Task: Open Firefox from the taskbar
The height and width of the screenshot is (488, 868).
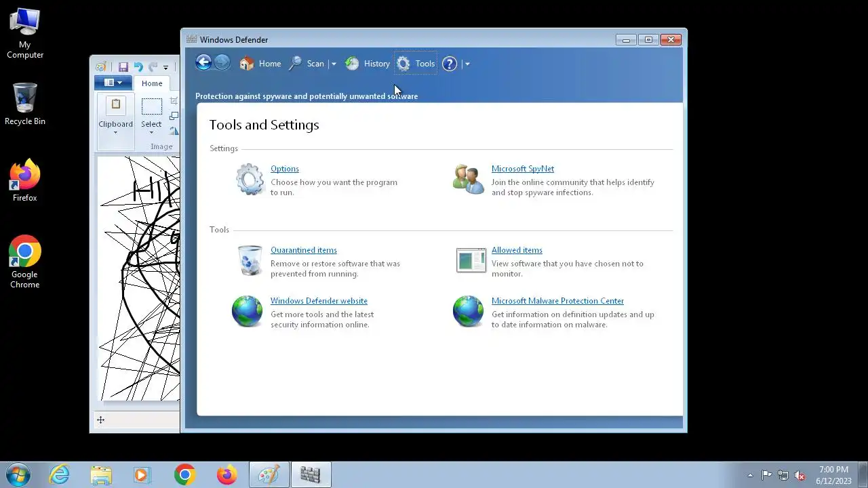Action: tap(226, 474)
